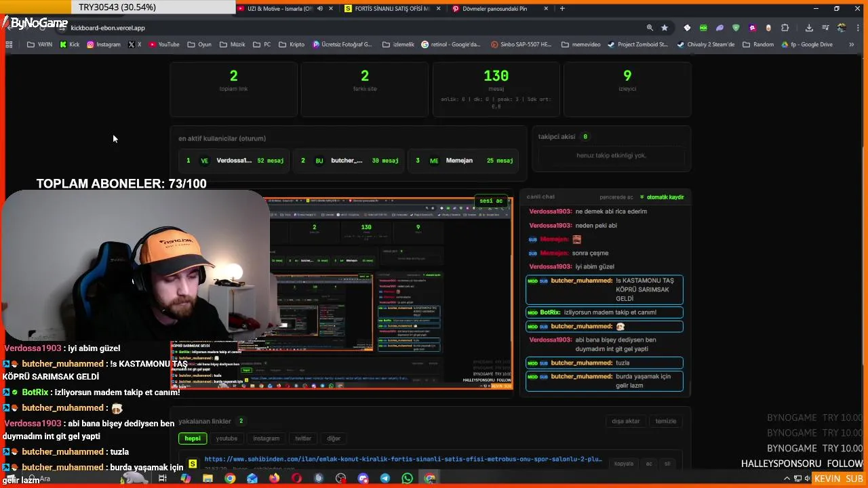Viewport: 868px width, 488px height.
Task: Select the youtube link filter
Action: (226, 439)
